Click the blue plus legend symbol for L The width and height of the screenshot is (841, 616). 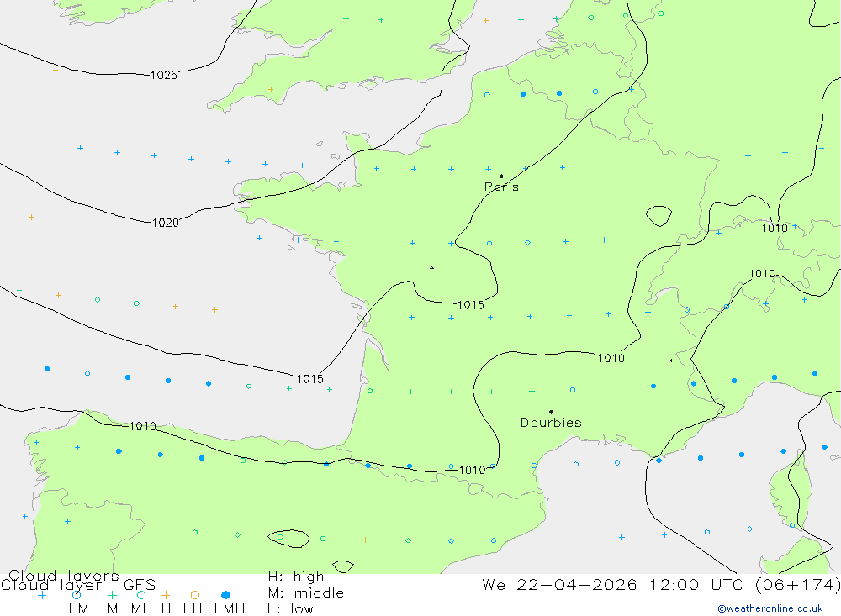tap(42, 595)
